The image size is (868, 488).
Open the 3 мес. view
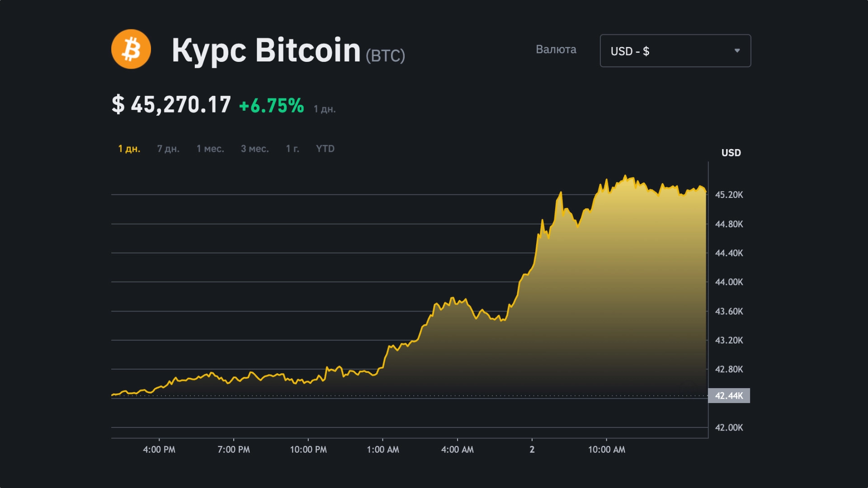coord(255,148)
